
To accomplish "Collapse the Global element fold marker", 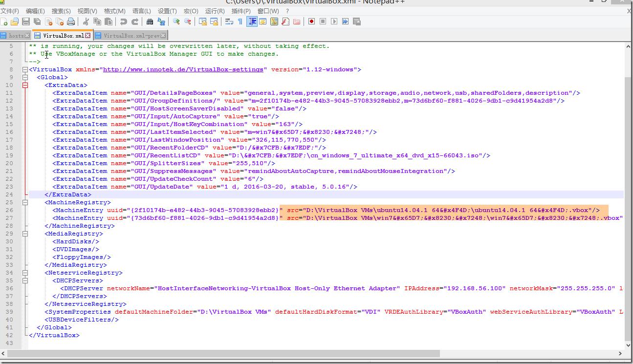I will pyautogui.click(x=25, y=77).
